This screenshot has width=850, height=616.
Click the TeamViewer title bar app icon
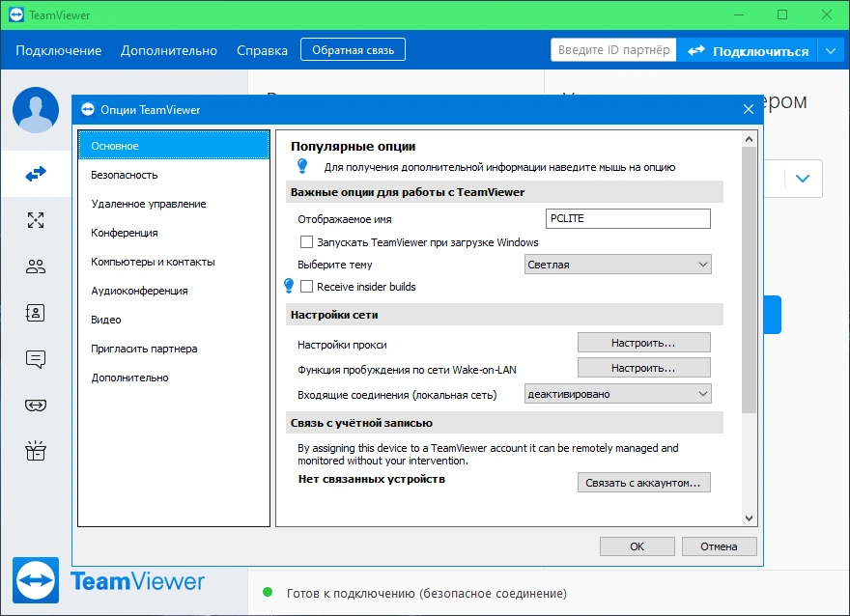coord(16,14)
